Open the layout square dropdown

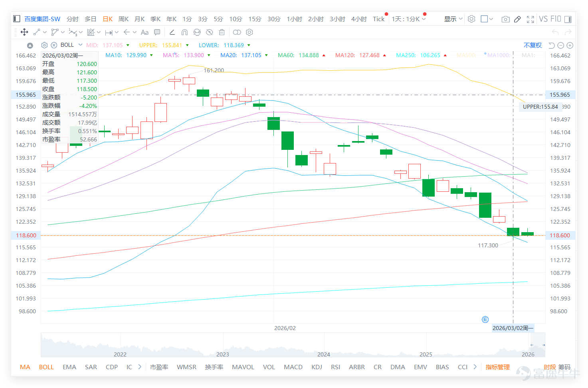[487, 19]
